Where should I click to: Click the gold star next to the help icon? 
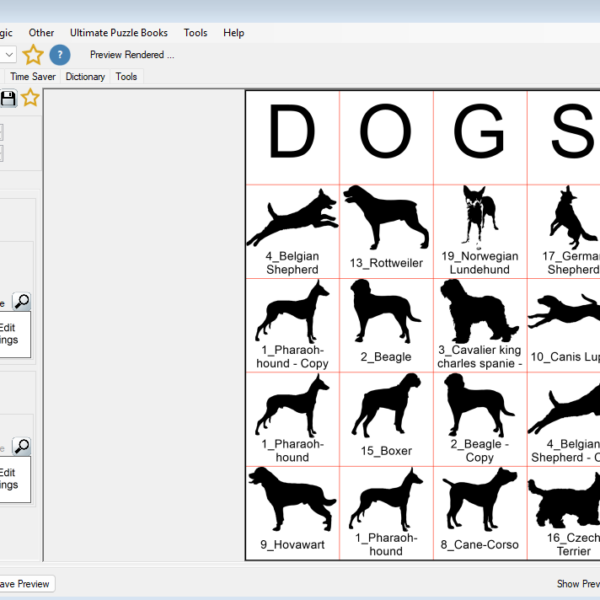point(33,55)
